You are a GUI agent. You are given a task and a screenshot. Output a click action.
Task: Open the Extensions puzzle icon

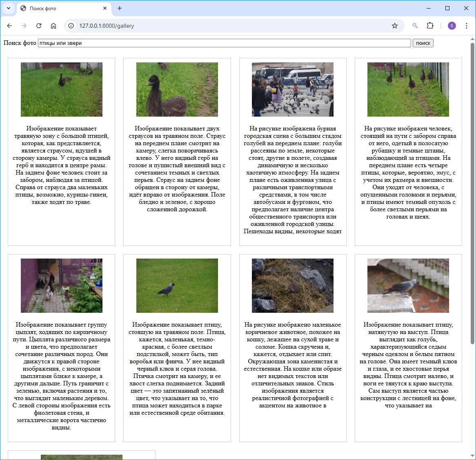(x=430, y=26)
